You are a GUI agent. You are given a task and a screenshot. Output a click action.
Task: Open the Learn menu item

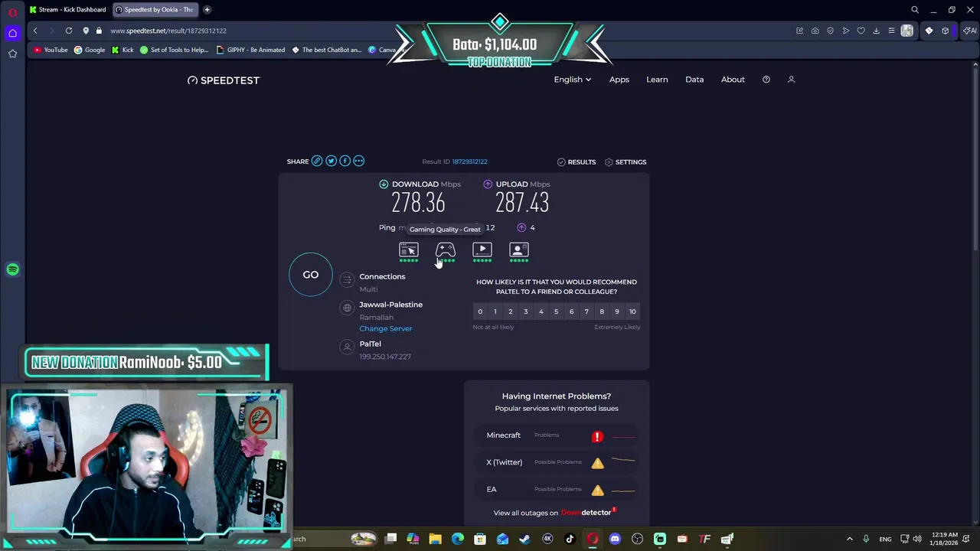(x=657, y=80)
